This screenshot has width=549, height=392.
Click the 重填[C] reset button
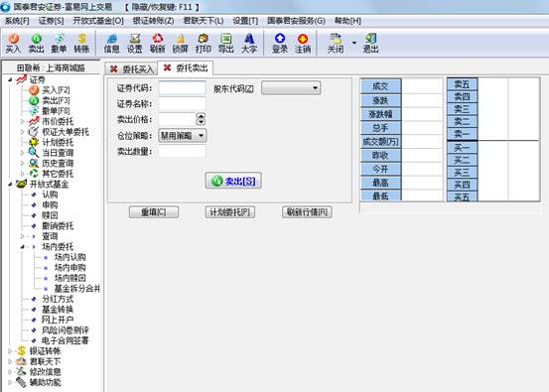[x=154, y=212]
